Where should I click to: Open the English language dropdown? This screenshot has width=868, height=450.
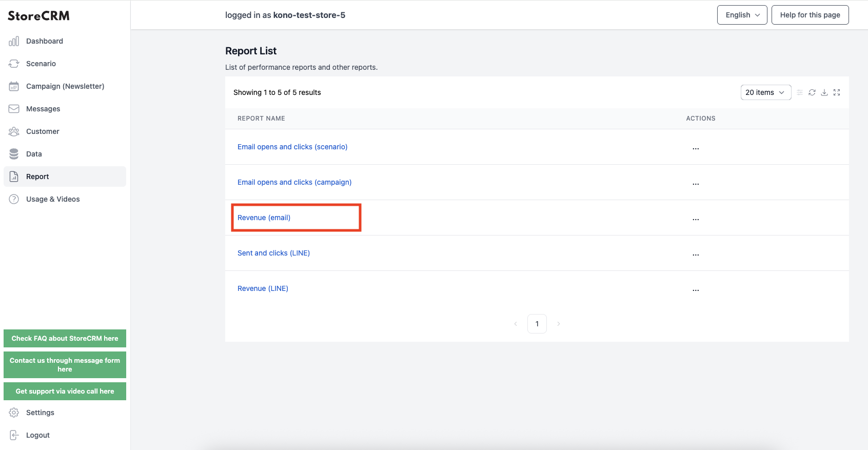(742, 15)
